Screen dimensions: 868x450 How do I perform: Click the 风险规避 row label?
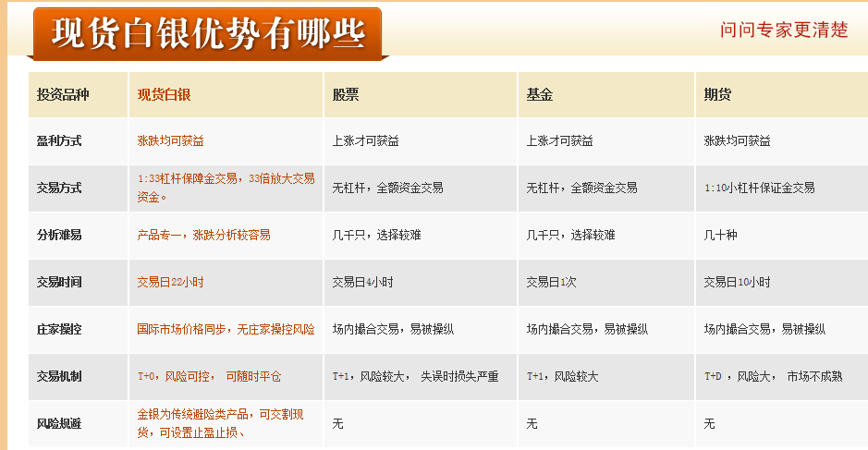pyautogui.click(x=59, y=424)
